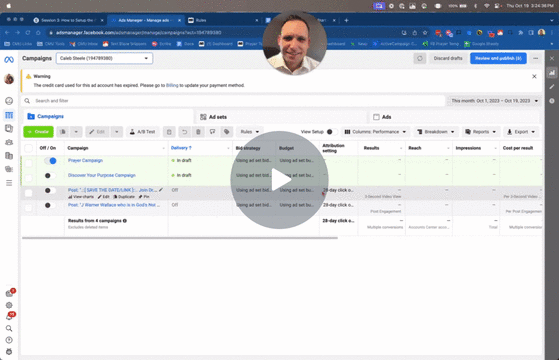
Task: Check the select-all checkbox in the table header
Action: pos(29,148)
